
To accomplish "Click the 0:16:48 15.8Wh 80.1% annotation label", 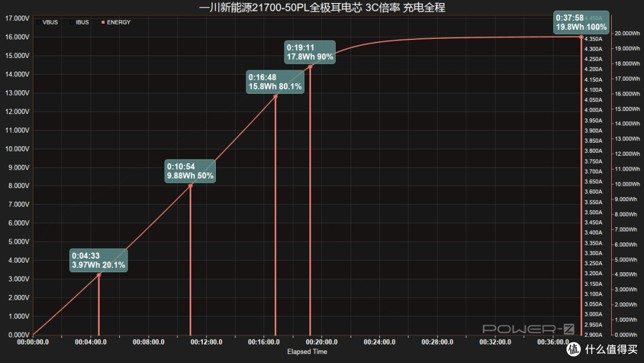I will click(275, 82).
